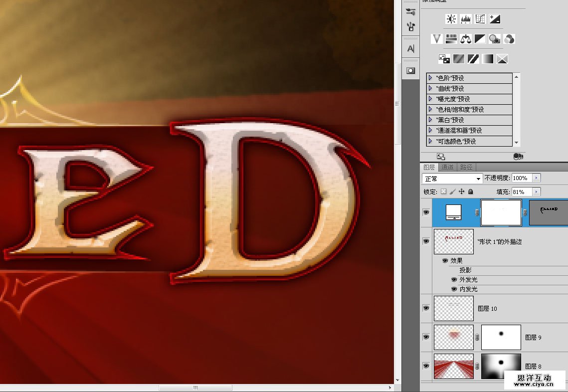Hide the 图层 8 layer
Viewport: 568px width, 392px height.
426,366
